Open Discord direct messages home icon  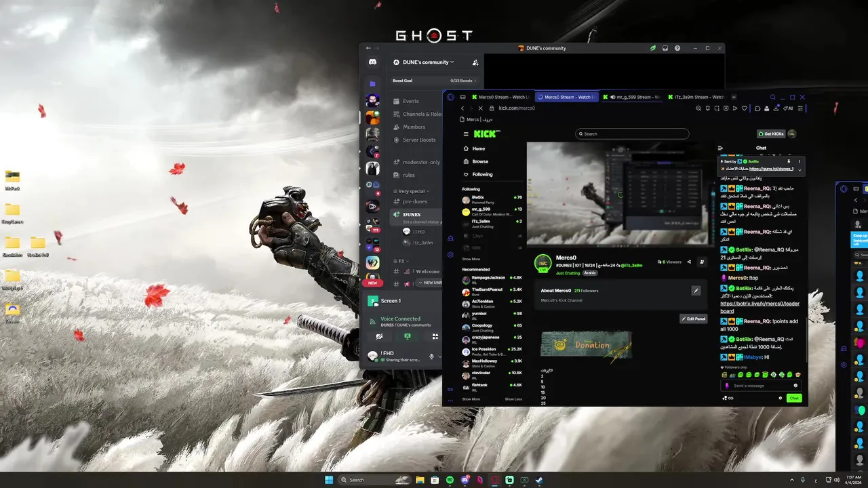point(372,62)
